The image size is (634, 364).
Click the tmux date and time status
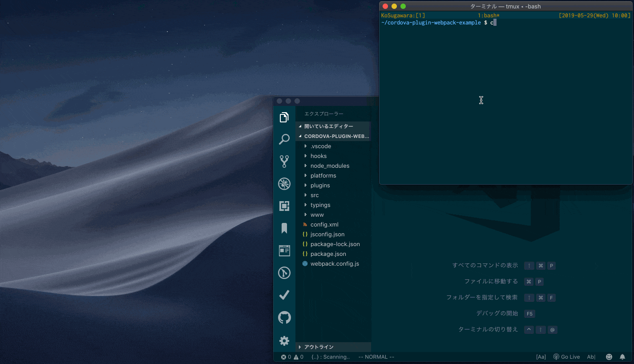[594, 16]
